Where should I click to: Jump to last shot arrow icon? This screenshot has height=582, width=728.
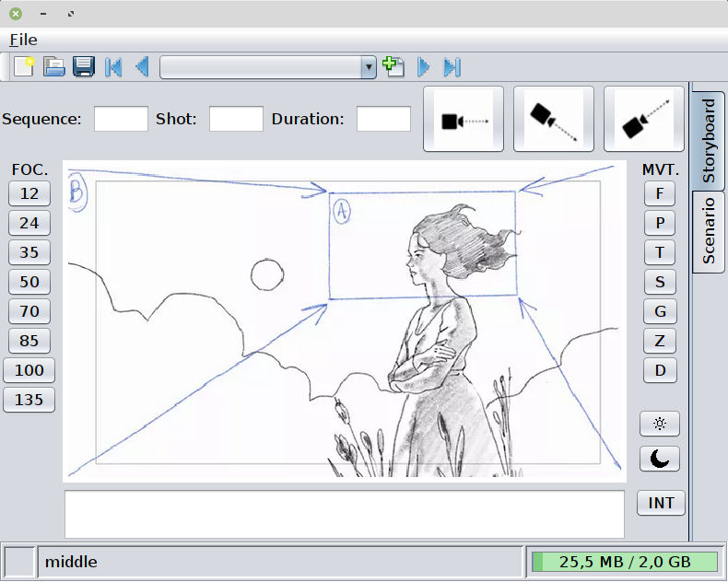click(452, 67)
